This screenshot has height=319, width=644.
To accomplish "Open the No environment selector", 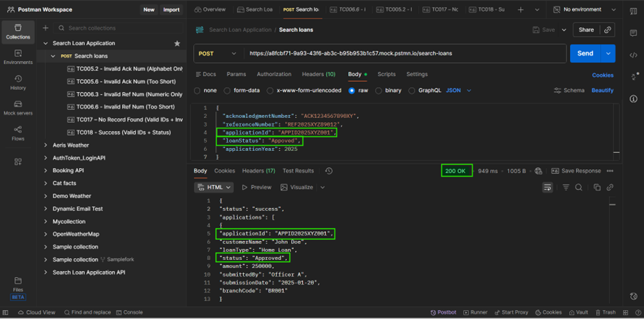I will [585, 10].
